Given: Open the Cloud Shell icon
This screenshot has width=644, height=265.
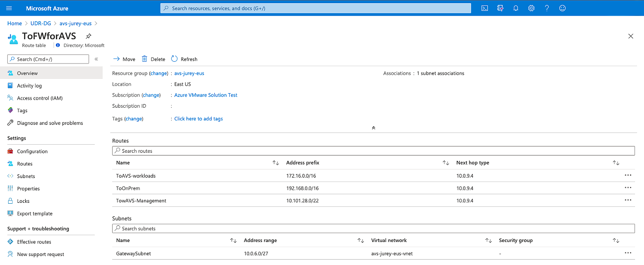Looking at the screenshot, I should click(x=485, y=8).
